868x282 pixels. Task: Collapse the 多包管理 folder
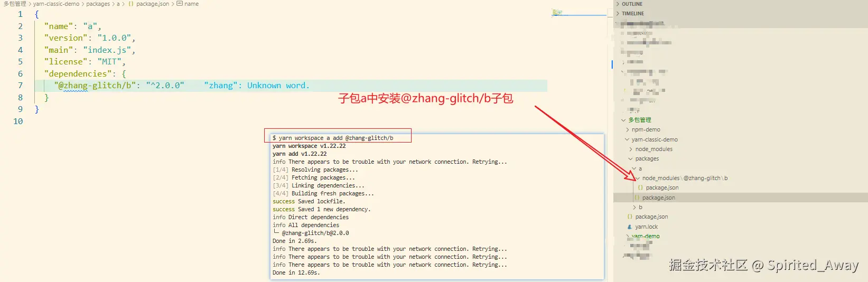coord(623,120)
